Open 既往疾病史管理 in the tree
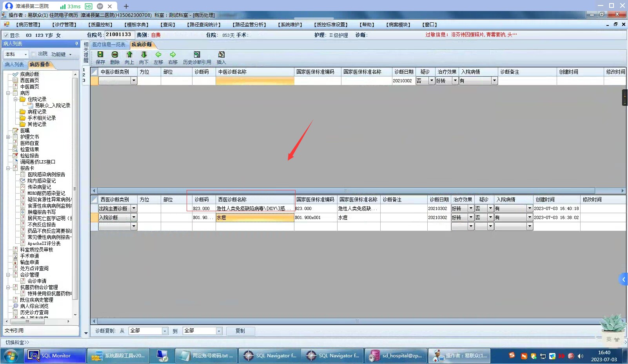This screenshot has width=628, height=364. (36, 300)
